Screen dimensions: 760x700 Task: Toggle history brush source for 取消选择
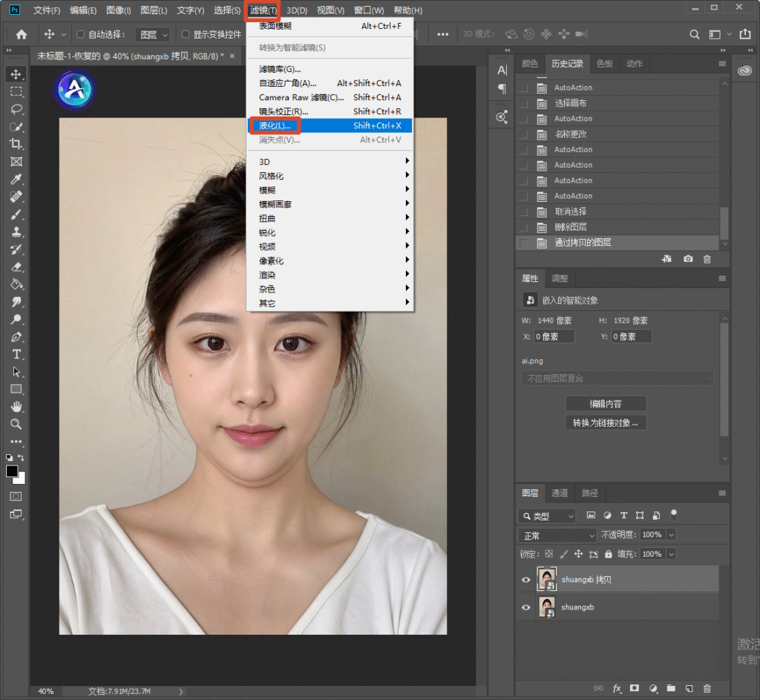pyautogui.click(x=523, y=212)
